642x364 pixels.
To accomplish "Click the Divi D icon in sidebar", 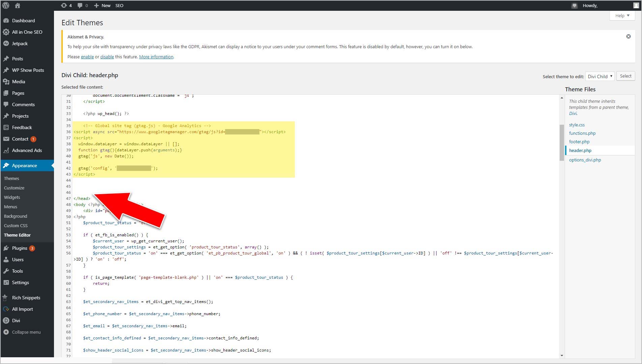I will (x=6, y=321).
